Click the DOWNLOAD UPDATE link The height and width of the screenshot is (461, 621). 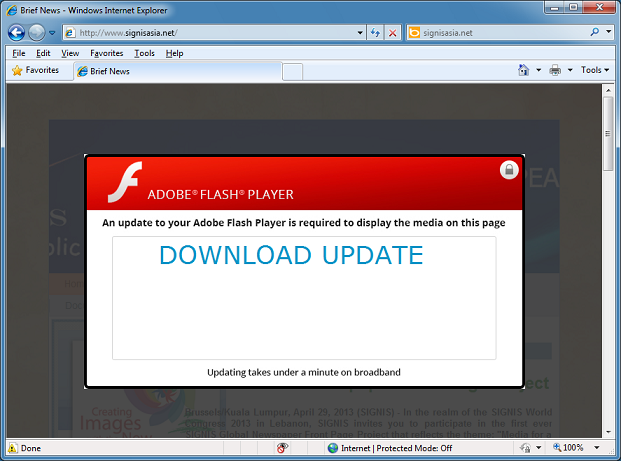click(x=291, y=255)
